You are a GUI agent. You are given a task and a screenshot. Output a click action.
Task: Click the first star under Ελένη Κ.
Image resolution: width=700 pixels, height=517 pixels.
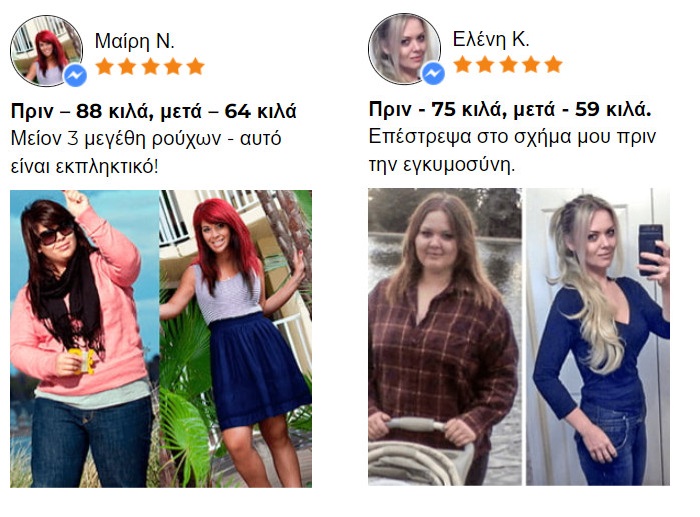(462, 64)
